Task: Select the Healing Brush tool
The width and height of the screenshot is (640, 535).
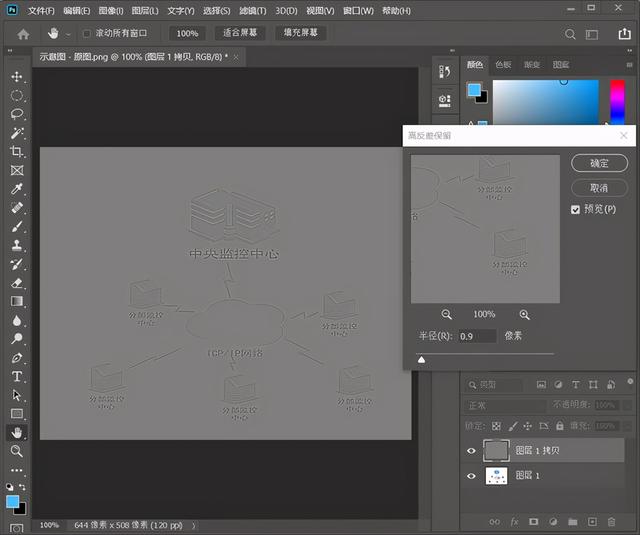Action: click(x=17, y=207)
